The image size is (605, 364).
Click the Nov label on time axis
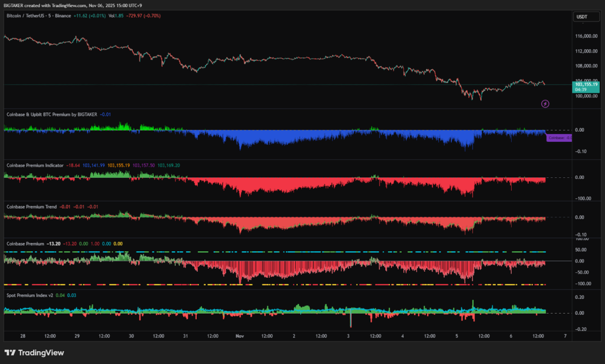(x=240, y=336)
